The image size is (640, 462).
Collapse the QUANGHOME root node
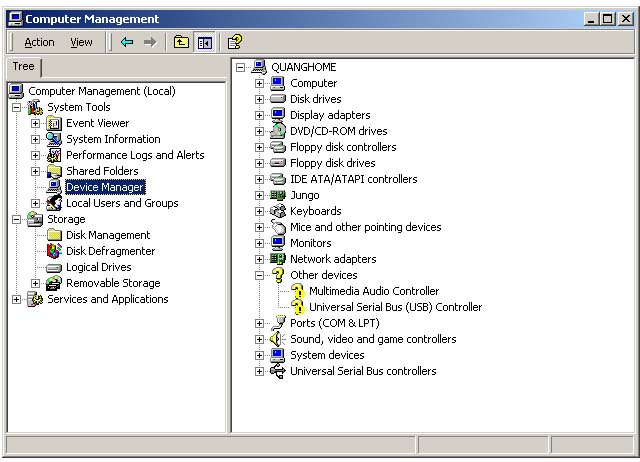click(x=240, y=67)
